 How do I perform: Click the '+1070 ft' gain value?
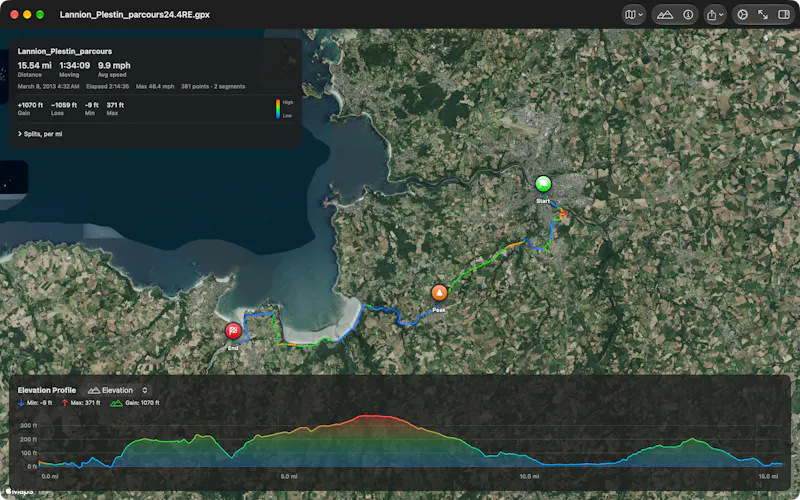coord(30,105)
